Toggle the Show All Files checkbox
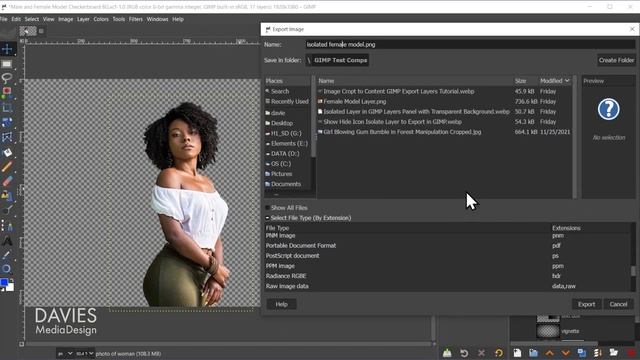Viewport: 640px width, 360px height. pos(268,208)
